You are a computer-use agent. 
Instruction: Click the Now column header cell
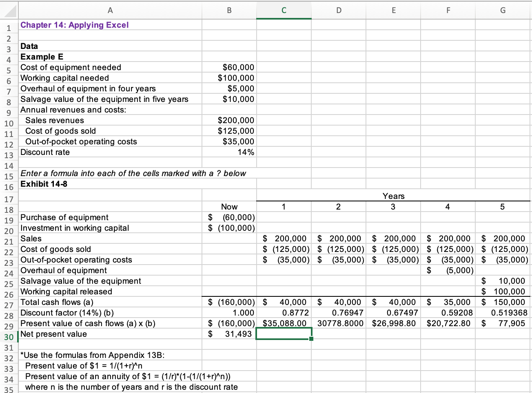(229, 206)
